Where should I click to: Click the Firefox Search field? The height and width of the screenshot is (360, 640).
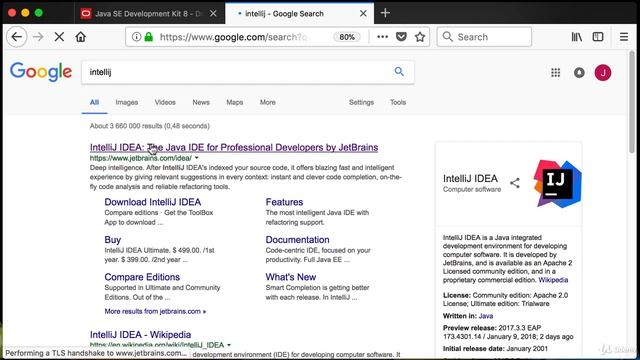tap(484, 37)
